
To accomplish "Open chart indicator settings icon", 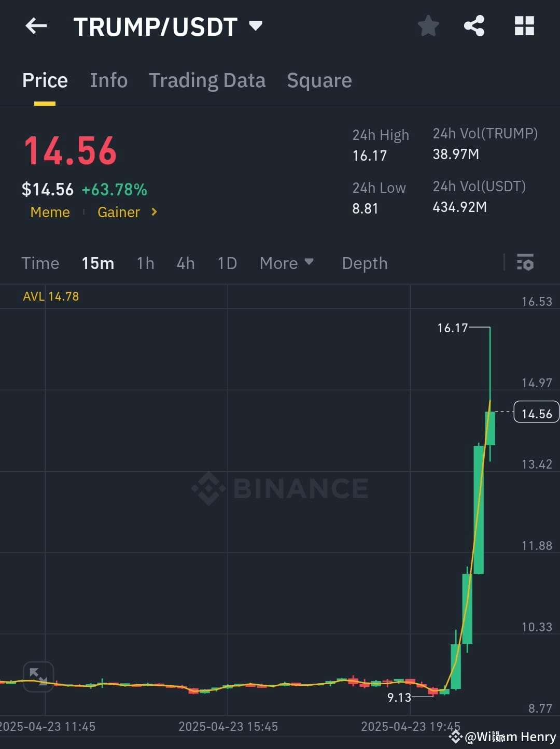I will click(x=525, y=262).
